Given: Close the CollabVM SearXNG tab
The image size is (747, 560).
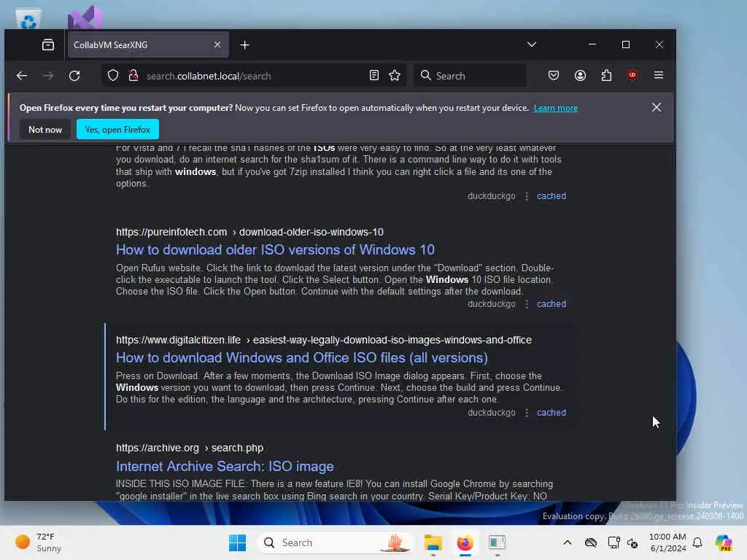Looking at the screenshot, I should (x=217, y=44).
